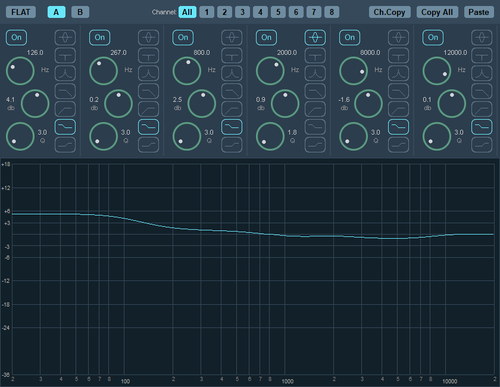Screen dimensions: 500x387
Task: Choose the high-shelf icon in the 12000 Hz band
Action: [482, 145]
